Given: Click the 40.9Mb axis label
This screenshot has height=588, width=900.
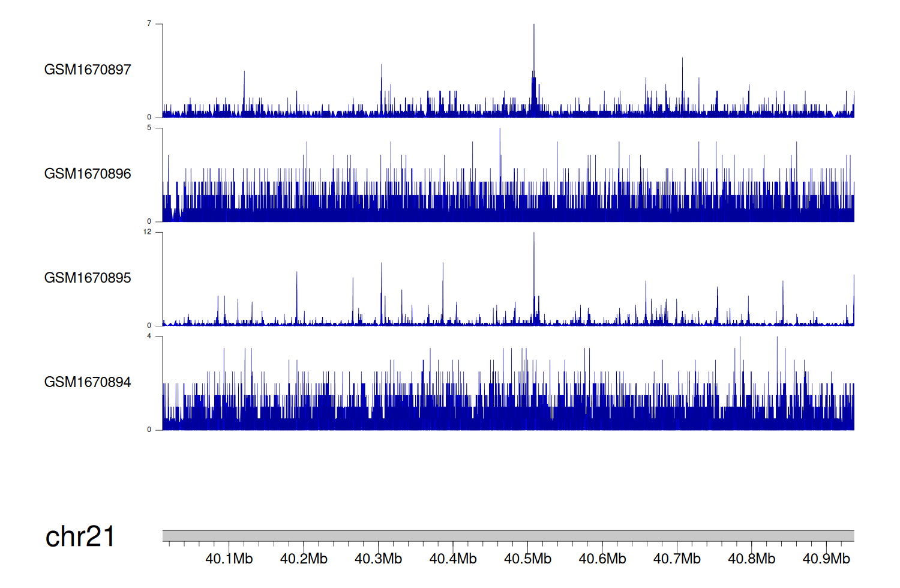Looking at the screenshot, I should click(x=826, y=559).
